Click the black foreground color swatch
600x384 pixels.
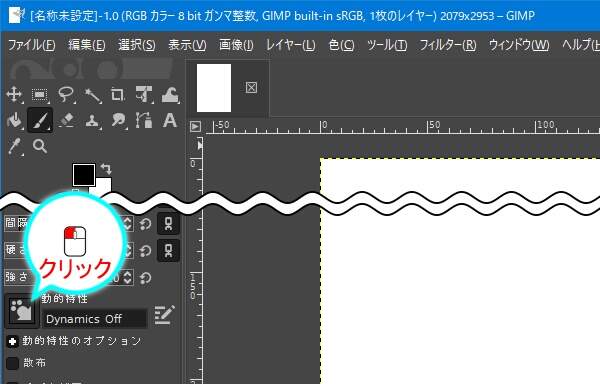point(84,175)
